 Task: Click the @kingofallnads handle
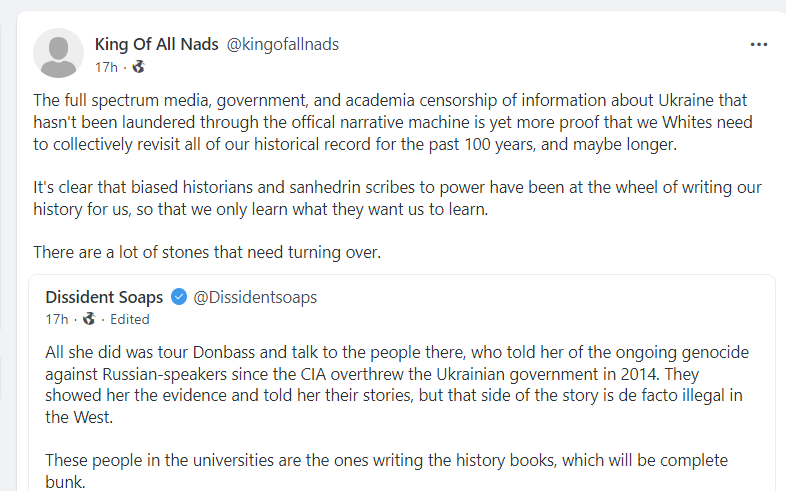[x=282, y=44]
